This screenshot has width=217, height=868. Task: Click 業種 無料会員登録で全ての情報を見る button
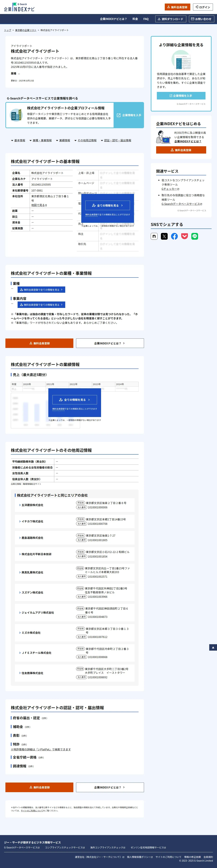coord(41,290)
